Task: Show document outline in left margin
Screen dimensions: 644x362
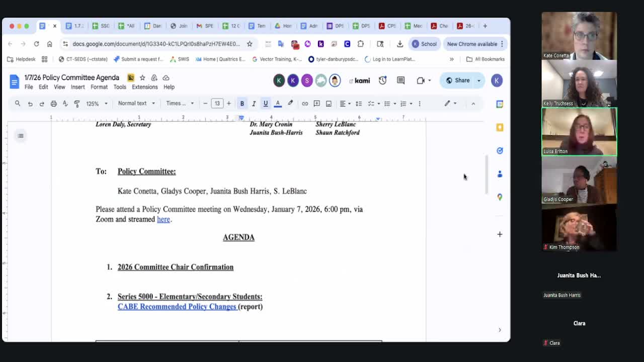Action: [x=21, y=136]
